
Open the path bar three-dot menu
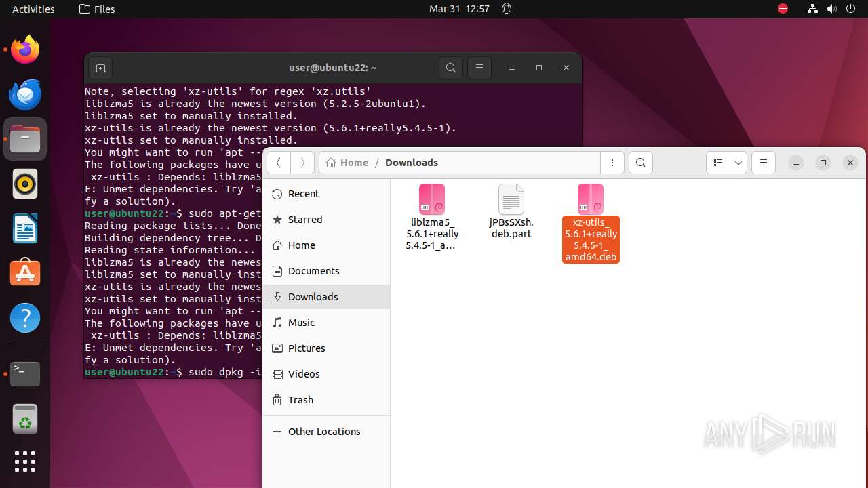coord(612,163)
